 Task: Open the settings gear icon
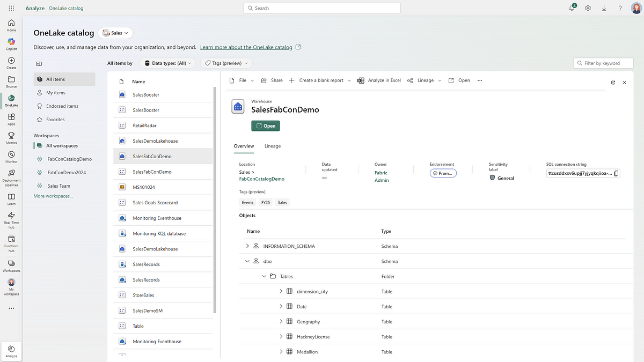588,8
